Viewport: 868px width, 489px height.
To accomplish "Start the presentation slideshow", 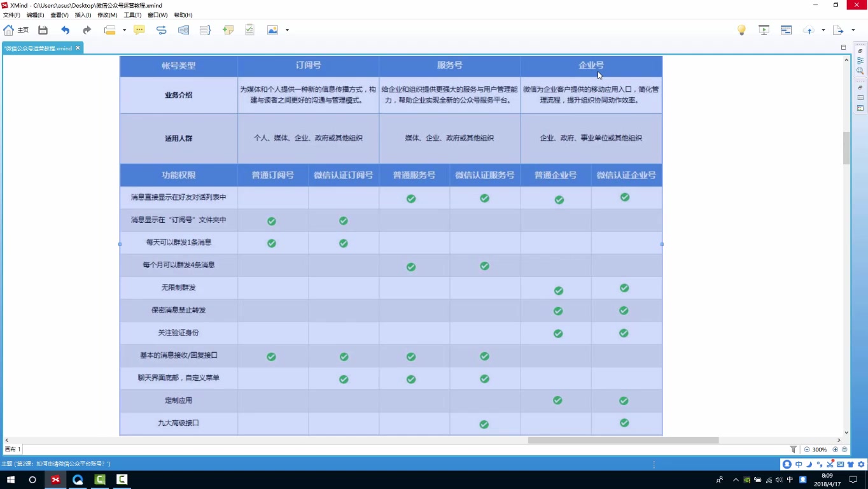I will point(764,30).
